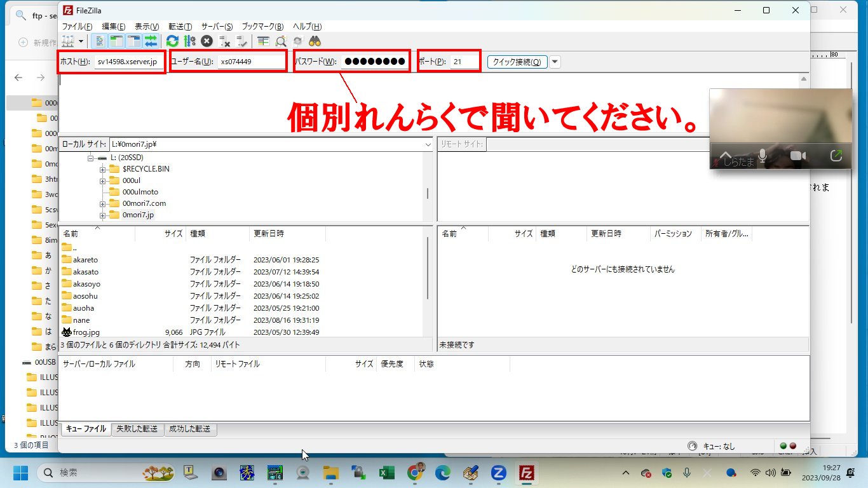Open the ローカル サイト path dropdown
This screenshot has height=488, width=868.
(x=428, y=145)
